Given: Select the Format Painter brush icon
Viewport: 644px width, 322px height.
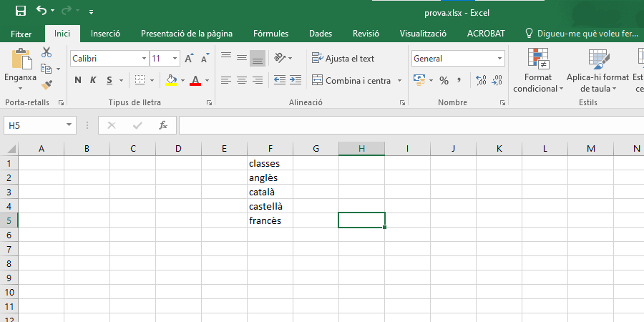Looking at the screenshot, I should pos(47,84).
